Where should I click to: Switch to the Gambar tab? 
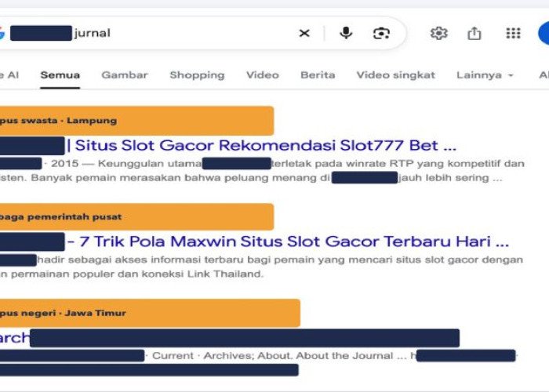point(125,75)
